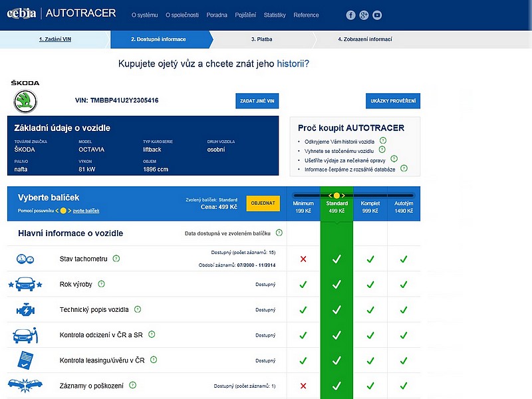The image size is (532, 399).
Task: Click the engine volume 1896 ccm
Action: [156, 170]
